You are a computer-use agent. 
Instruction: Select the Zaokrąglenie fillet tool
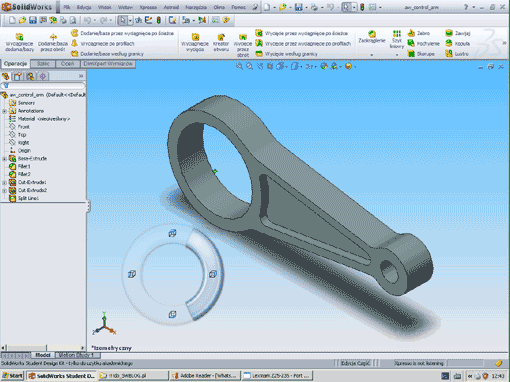(x=372, y=37)
